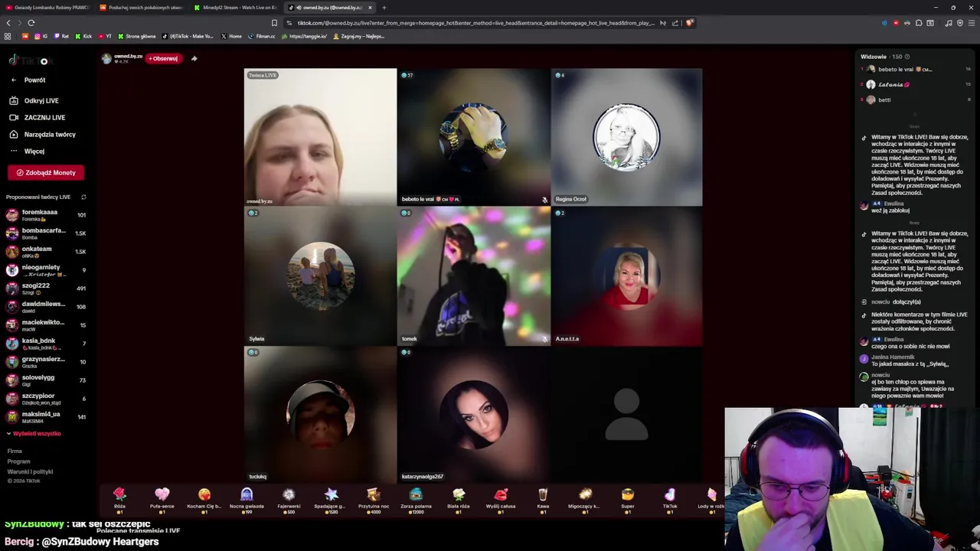This screenshot has width=980, height=551.
Task: Send the Migoczący gift
Action: pos(585,499)
